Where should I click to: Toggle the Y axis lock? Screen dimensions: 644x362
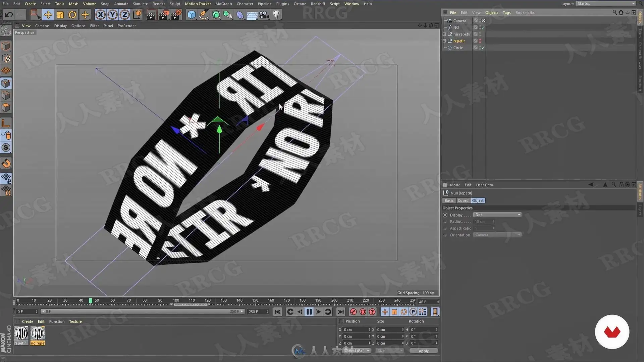click(x=113, y=15)
